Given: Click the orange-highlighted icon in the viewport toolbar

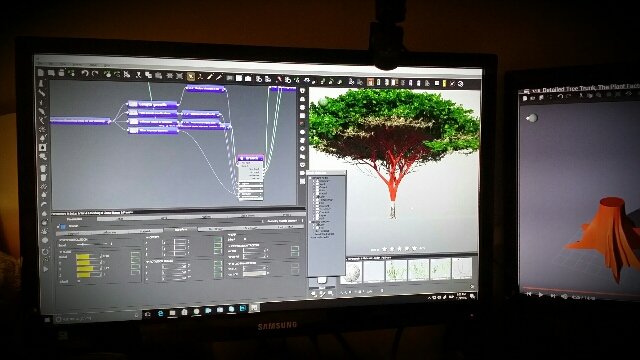Looking at the screenshot, I should tap(370, 82).
